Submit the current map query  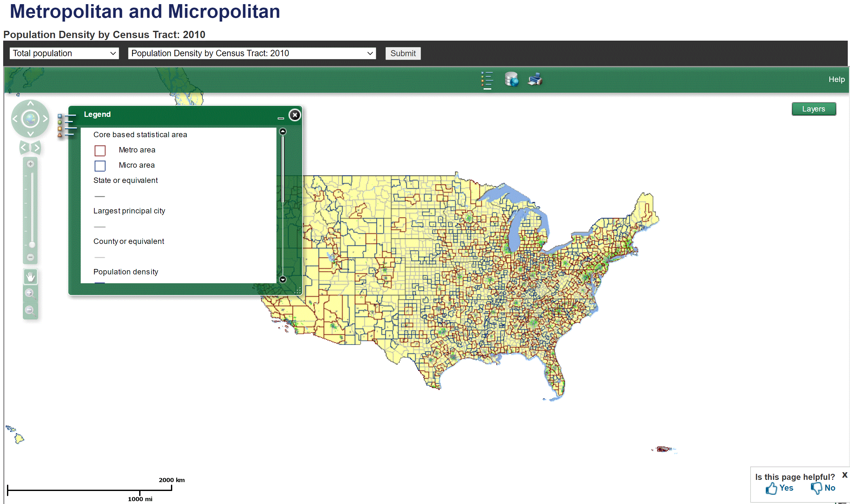[403, 53]
